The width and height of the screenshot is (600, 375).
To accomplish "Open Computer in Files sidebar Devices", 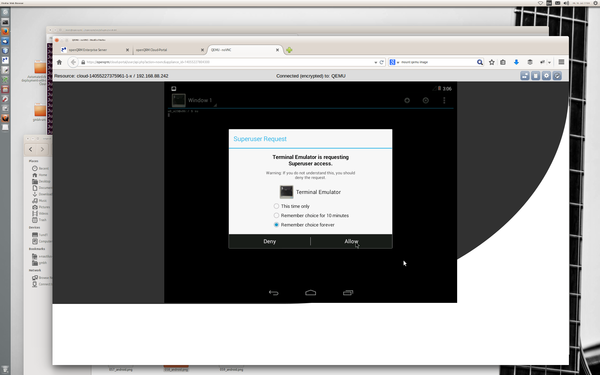I will coord(42,241).
